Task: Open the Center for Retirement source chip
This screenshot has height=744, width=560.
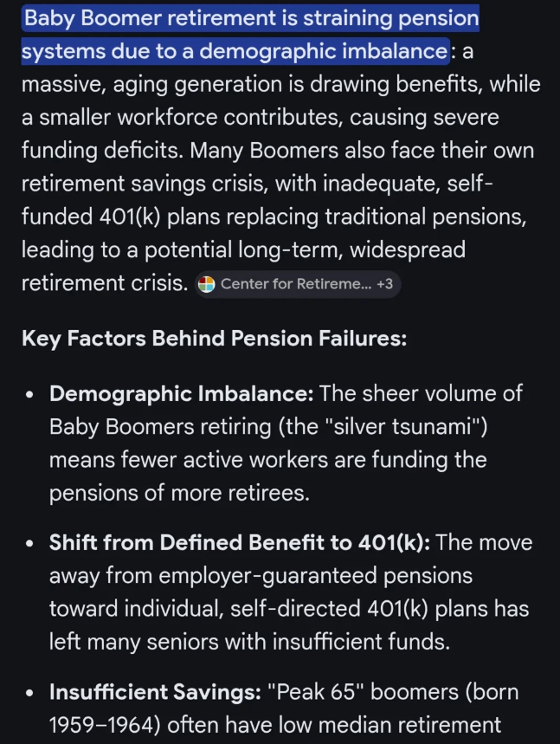Action: pyautogui.click(x=292, y=283)
